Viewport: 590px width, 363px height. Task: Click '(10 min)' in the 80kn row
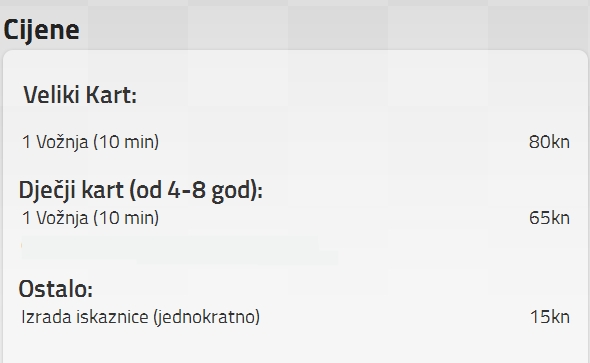[x=126, y=142]
